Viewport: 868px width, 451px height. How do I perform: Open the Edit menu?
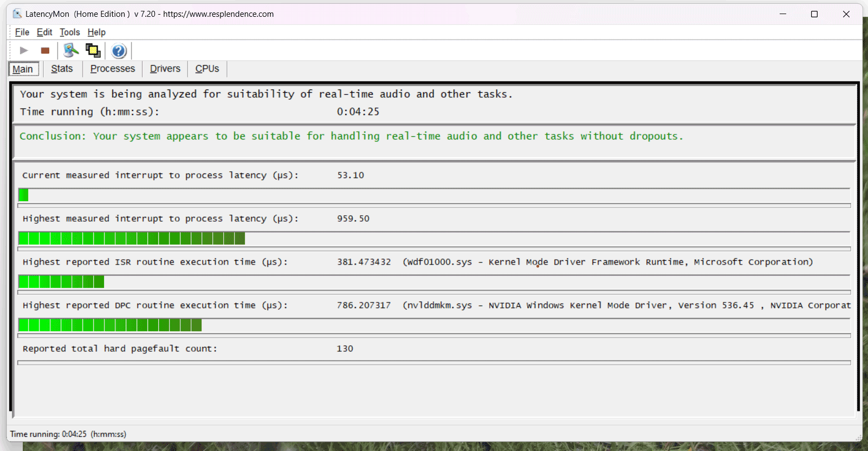tap(44, 33)
